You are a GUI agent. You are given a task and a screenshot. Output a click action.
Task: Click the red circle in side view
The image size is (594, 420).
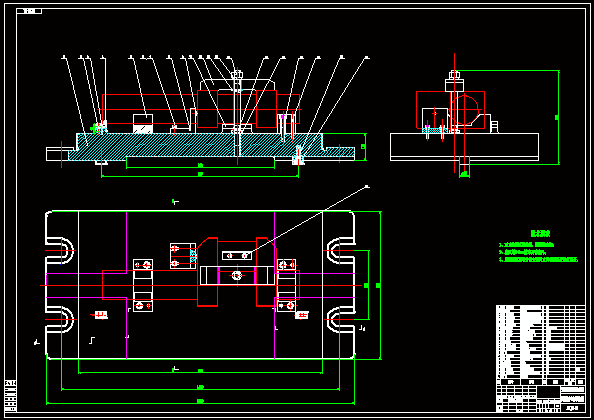point(464,109)
